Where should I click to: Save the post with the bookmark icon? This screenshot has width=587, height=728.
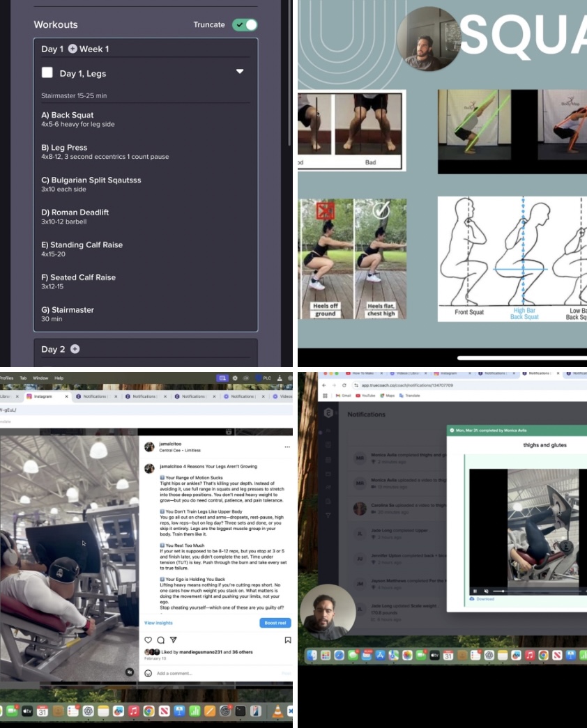pyautogui.click(x=287, y=640)
